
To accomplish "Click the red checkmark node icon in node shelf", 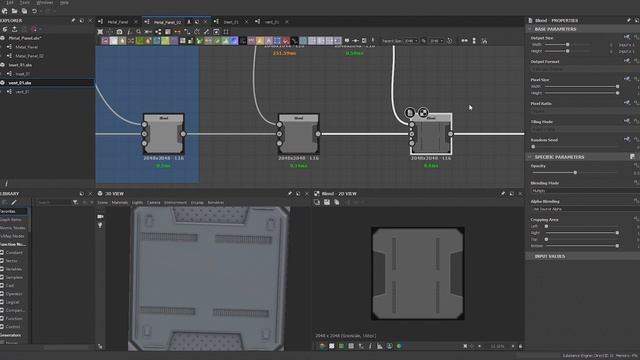I will (286, 41).
